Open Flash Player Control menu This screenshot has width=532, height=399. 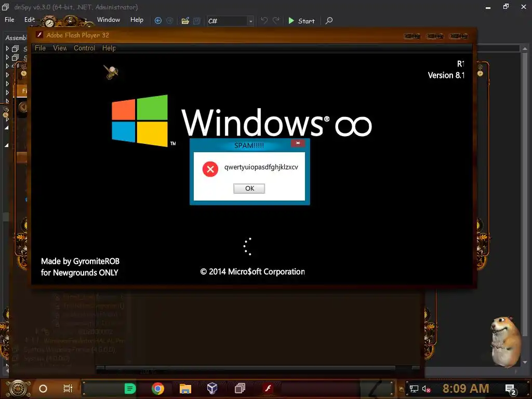coord(85,48)
